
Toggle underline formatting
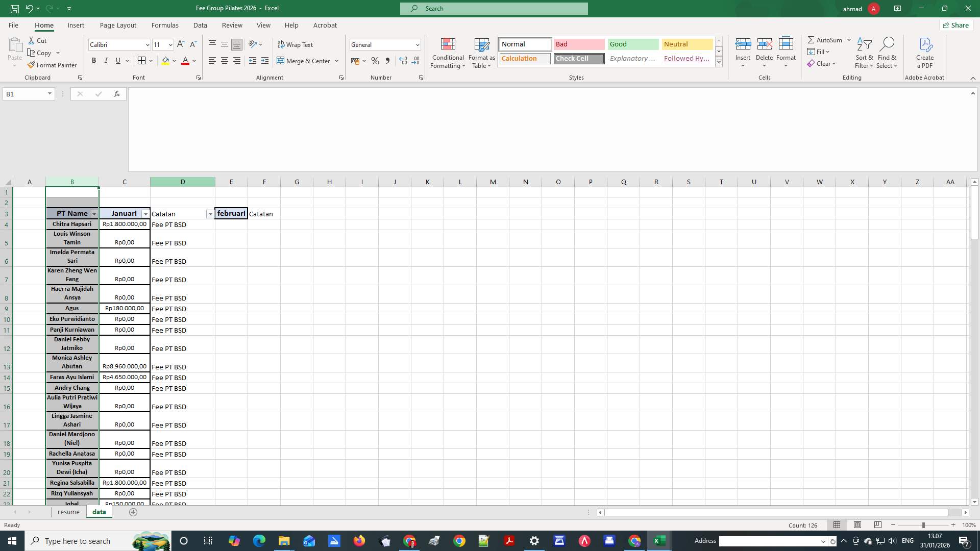pyautogui.click(x=117, y=61)
